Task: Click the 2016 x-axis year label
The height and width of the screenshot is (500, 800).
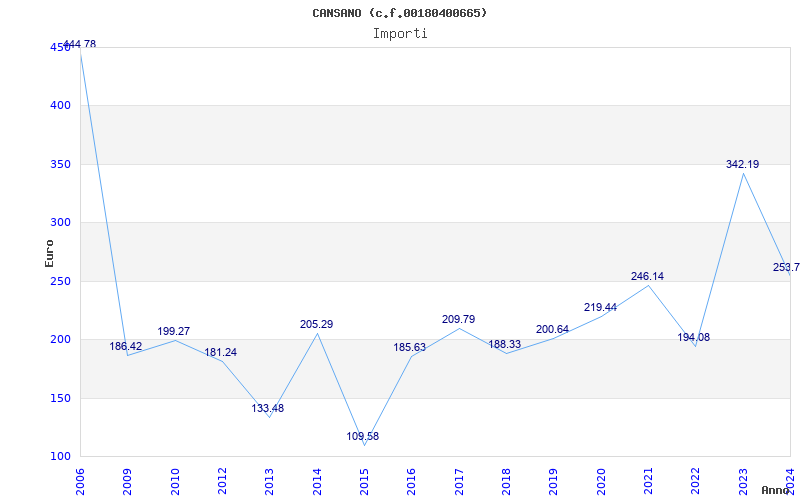Action: tap(412, 481)
